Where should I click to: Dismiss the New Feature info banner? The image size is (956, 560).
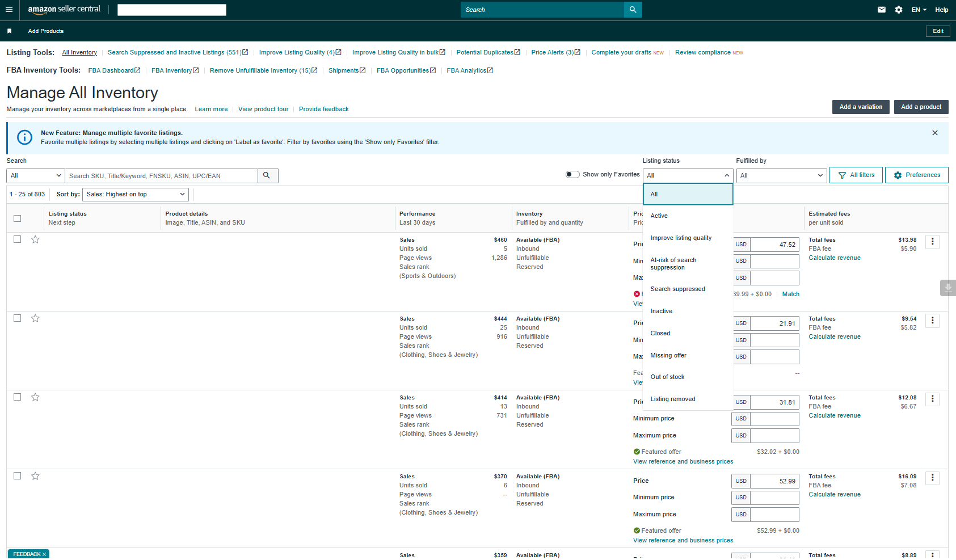pyautogui.click(x=935, y=133)
